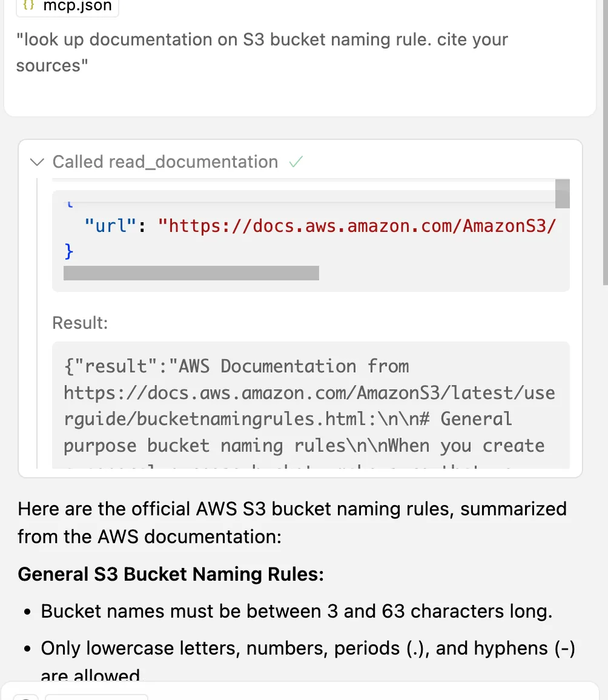The height and width of the screenshot is (700, 608).
Task: Click the 'Result:' label in the tool output
Action: point(80,323)
